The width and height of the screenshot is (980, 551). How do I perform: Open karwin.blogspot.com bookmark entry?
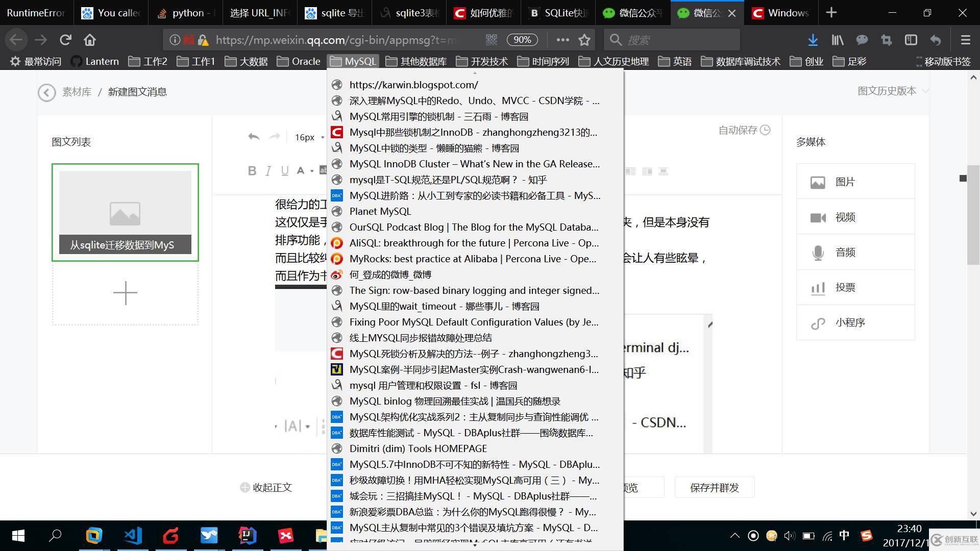click(475, 85)
